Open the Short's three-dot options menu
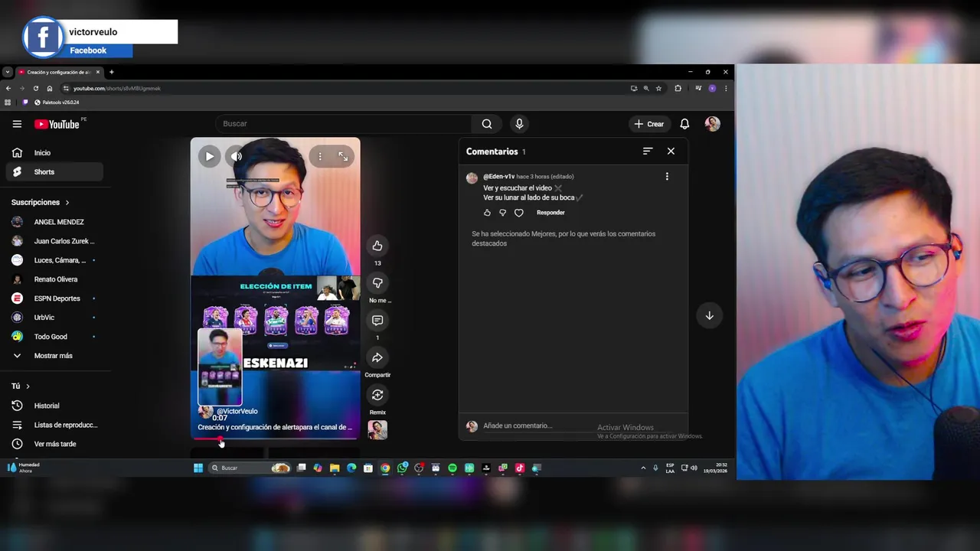 [321, 156]
